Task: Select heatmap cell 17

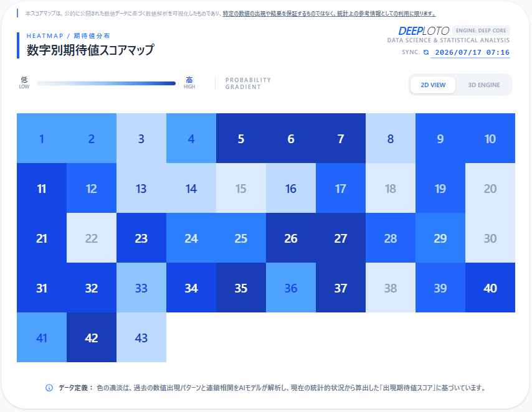Action: click(x=341, y=188)
